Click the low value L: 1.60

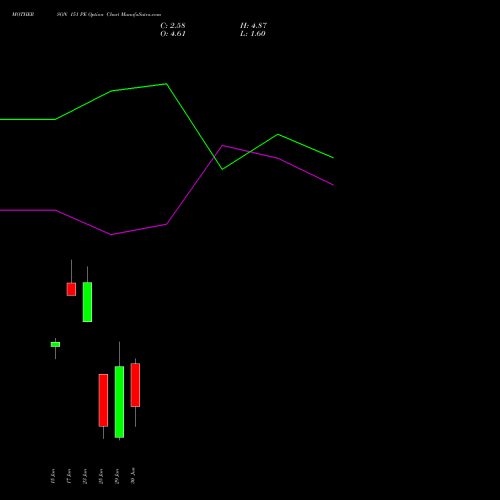(x=253, y=34)
